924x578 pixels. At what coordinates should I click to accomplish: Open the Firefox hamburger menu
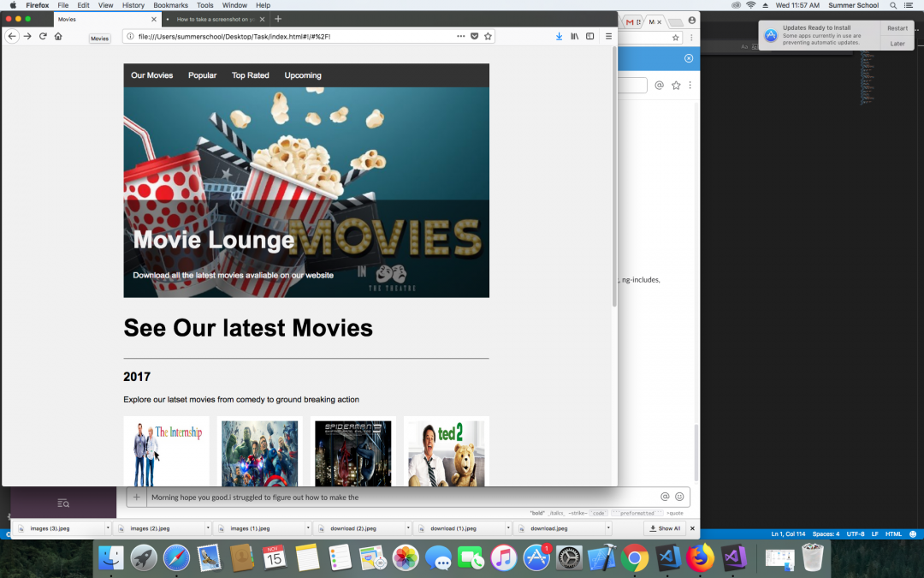pyautogui.click(x=608, y=36)
